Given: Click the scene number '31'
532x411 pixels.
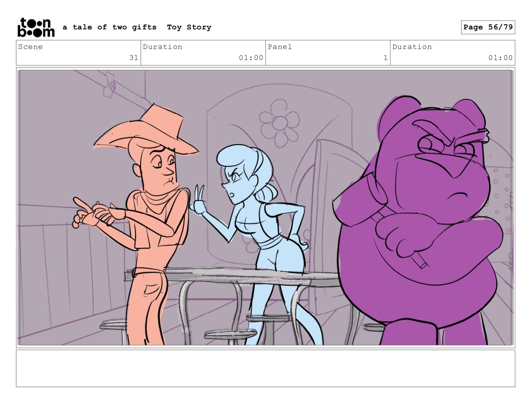Looking at the screenshot, I should (x=133, y=58).
